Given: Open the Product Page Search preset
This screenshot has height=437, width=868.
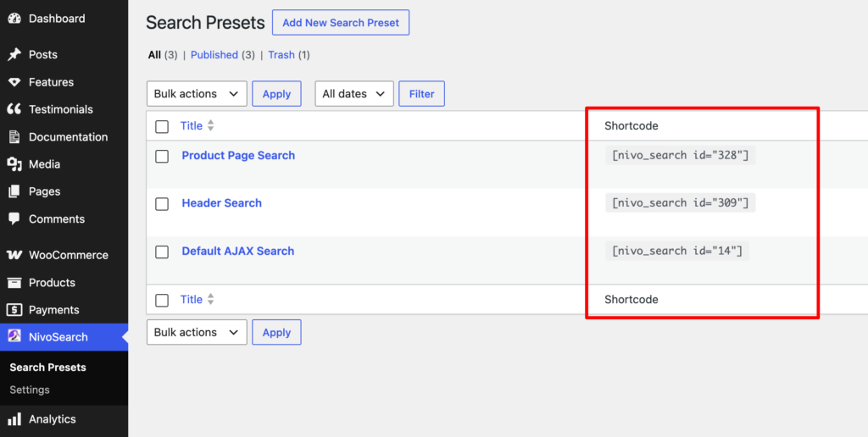Looking at the screenshot, I should coord(238,156).
